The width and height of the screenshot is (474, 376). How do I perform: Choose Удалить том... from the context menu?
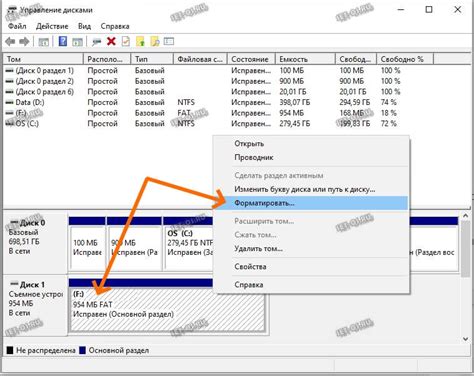click(311, 249)
